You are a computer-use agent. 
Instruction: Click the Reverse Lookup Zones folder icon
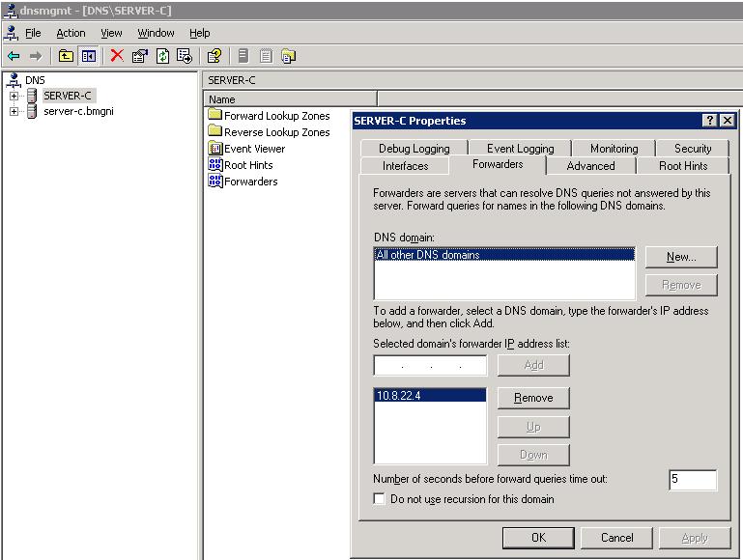[215, 130]
